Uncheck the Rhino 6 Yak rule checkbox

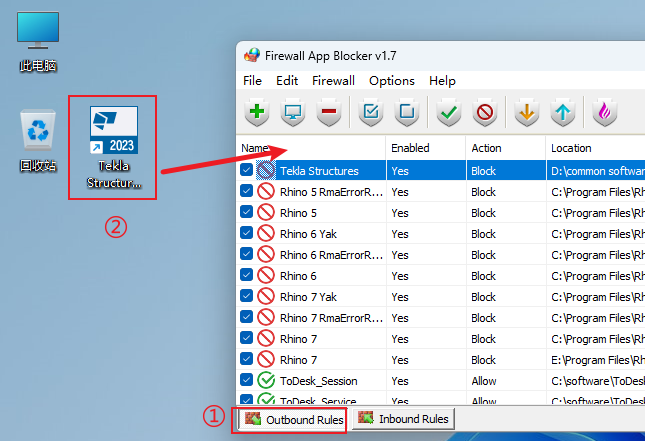click(x=246, y=232)
